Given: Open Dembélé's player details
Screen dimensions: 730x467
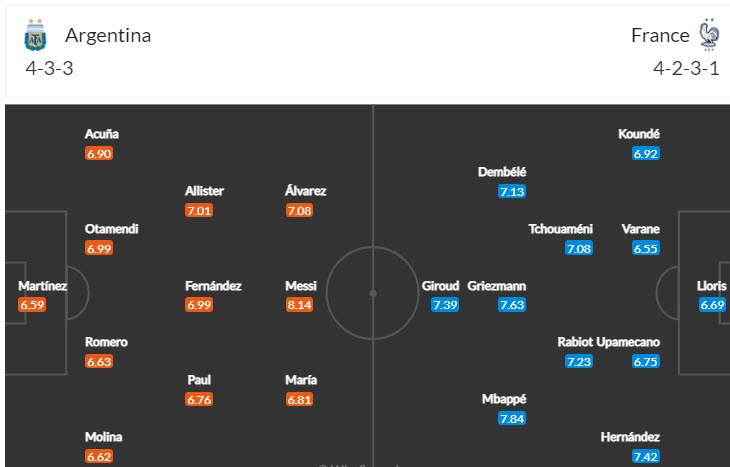Looking at the screenshot, I should click(x=502, y=172).
